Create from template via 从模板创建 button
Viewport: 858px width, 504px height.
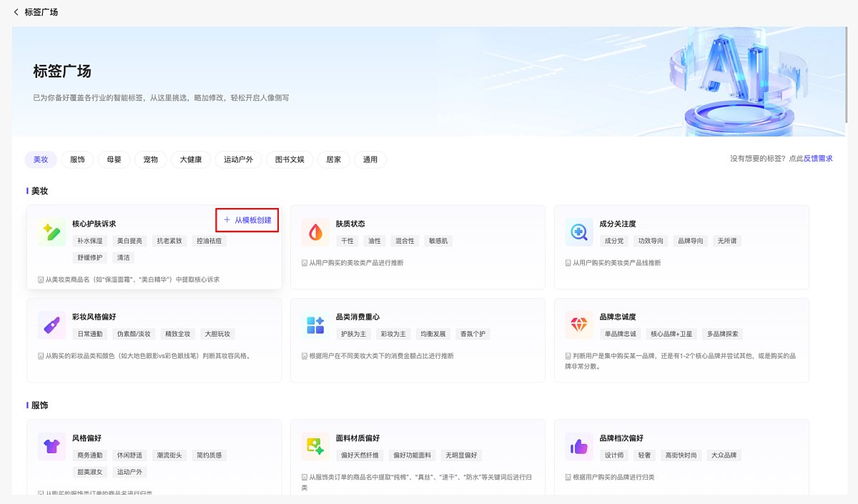247,220
